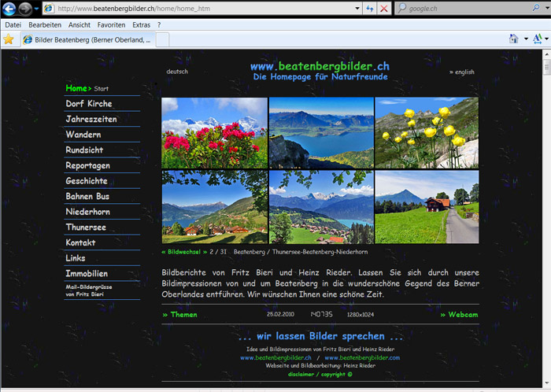The image size is (551, 392).
Task: Click the 25.02.2010 date text
Action: 280,314
